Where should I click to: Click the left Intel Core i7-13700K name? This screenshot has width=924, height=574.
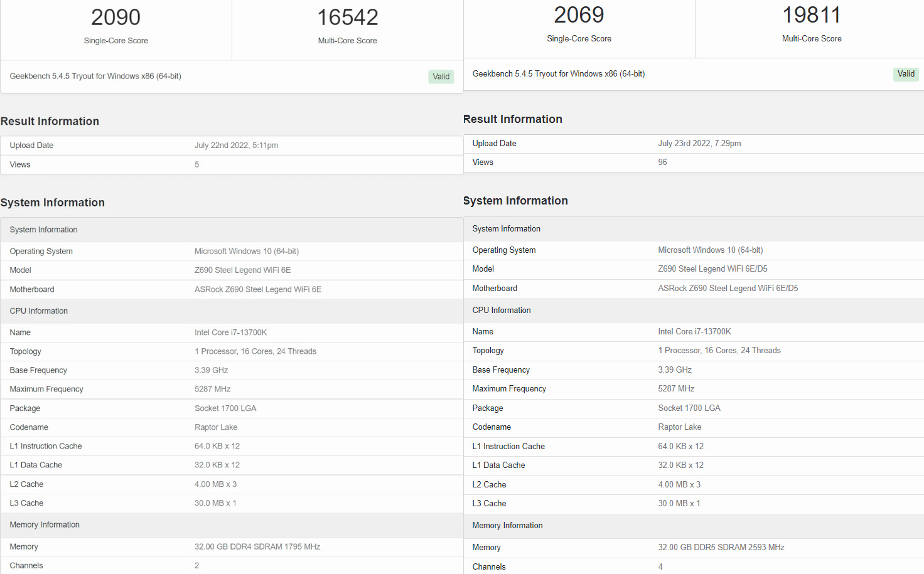click(x=231, y=333)
